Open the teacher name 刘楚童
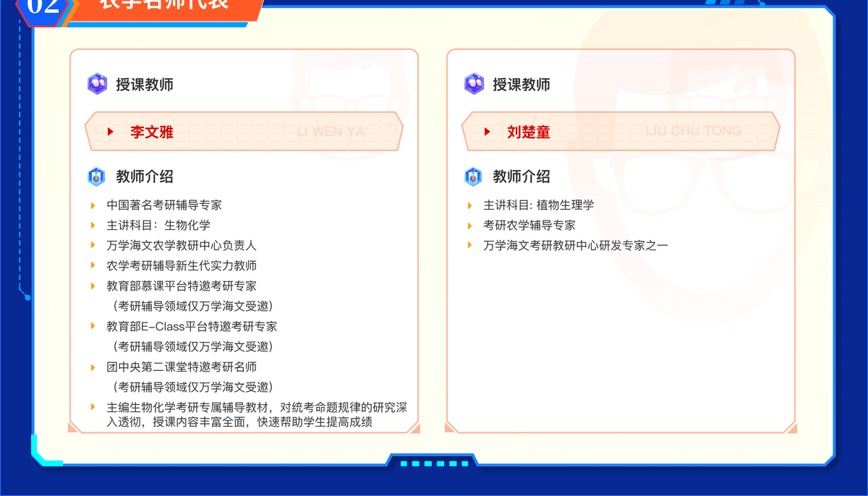The width and height of the screenshot is (868, 496). tap(529, 132)
